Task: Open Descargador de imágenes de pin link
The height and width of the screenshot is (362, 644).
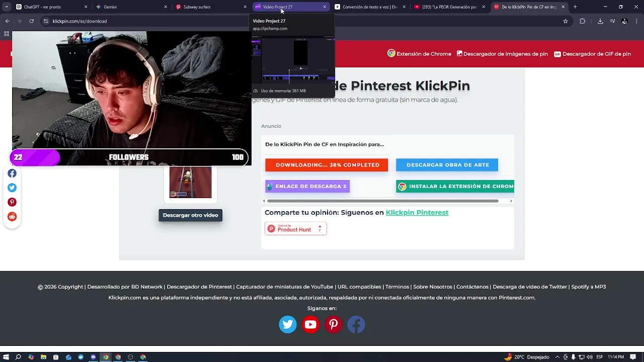Action: pos(502,54)
